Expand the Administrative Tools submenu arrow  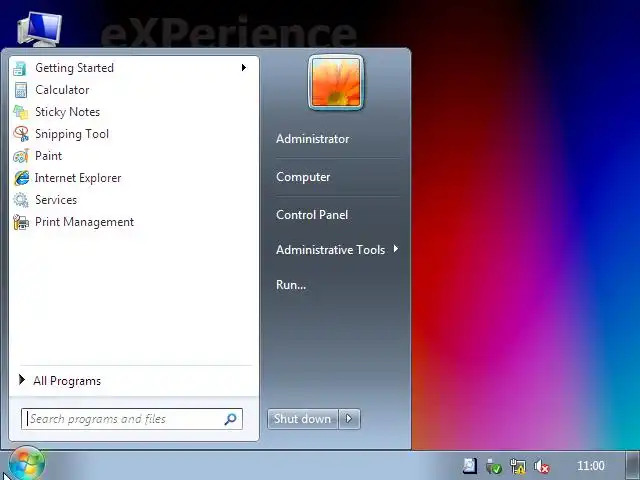tap(396, 249)
